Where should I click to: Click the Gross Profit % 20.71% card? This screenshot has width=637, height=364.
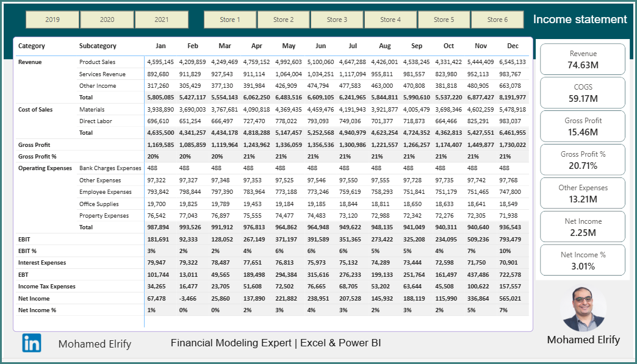point(583,160)
